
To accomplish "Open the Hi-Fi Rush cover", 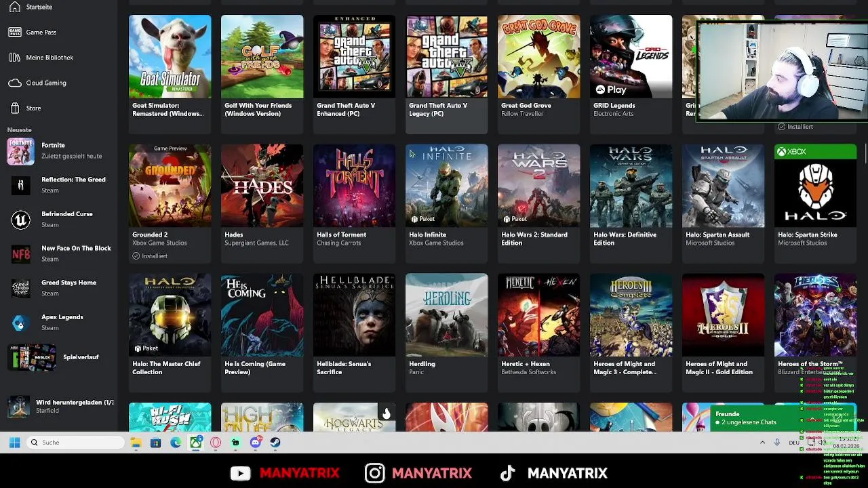I will 170,417.
